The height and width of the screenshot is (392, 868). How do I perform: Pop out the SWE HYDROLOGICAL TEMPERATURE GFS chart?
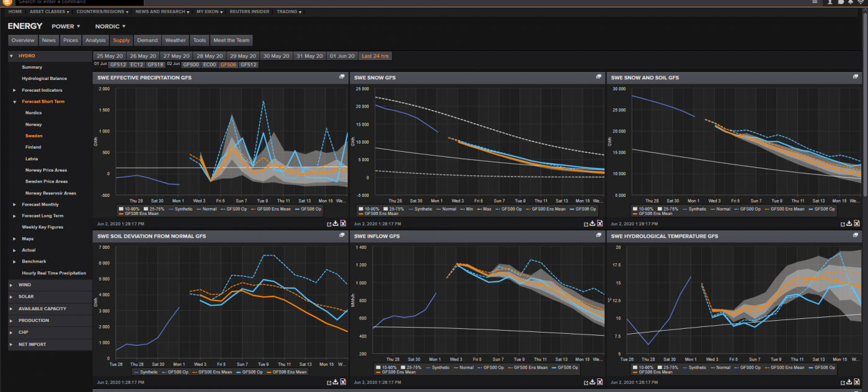(855, 236)
